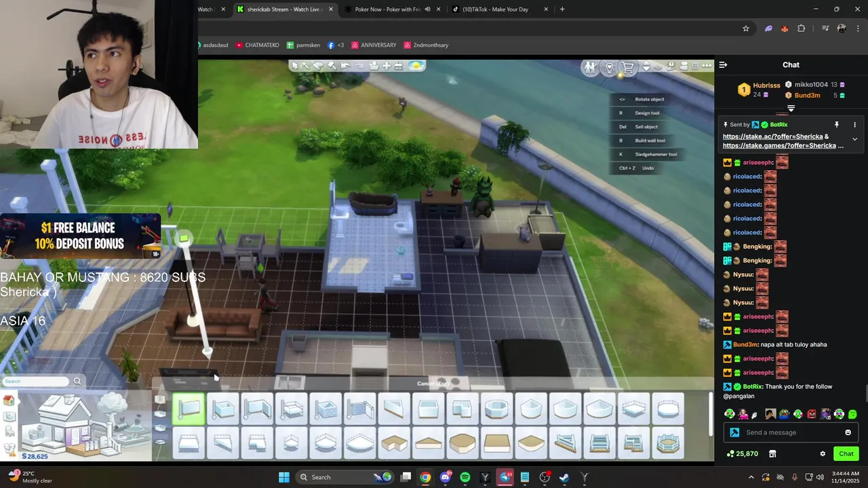Select the wooden octagonal deck shape
Screen dimensions: 868x488
click(462, 444)
